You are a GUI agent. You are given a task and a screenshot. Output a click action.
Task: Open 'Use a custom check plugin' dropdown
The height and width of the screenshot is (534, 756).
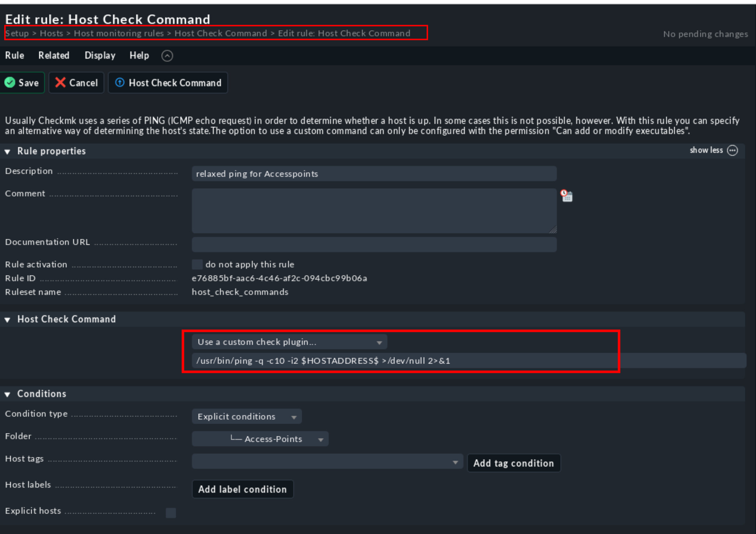click(x=289, y=342)
